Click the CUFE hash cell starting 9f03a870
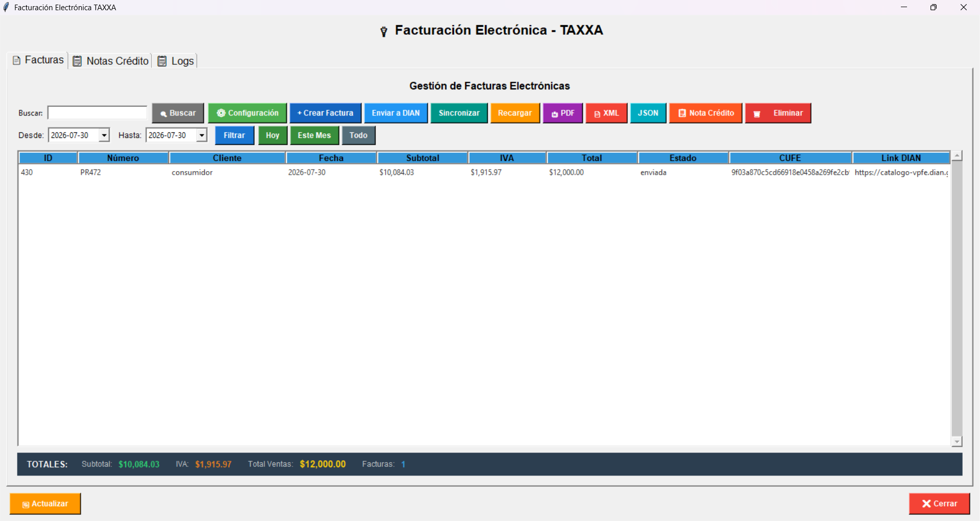 [790, 173]
